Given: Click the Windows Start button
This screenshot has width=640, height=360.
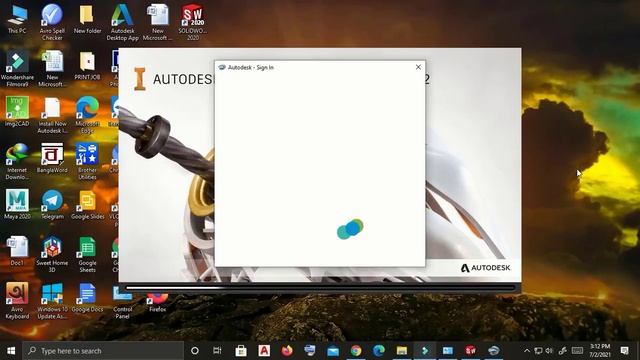Looking at the screenshot, I should (x=11, y=351).
